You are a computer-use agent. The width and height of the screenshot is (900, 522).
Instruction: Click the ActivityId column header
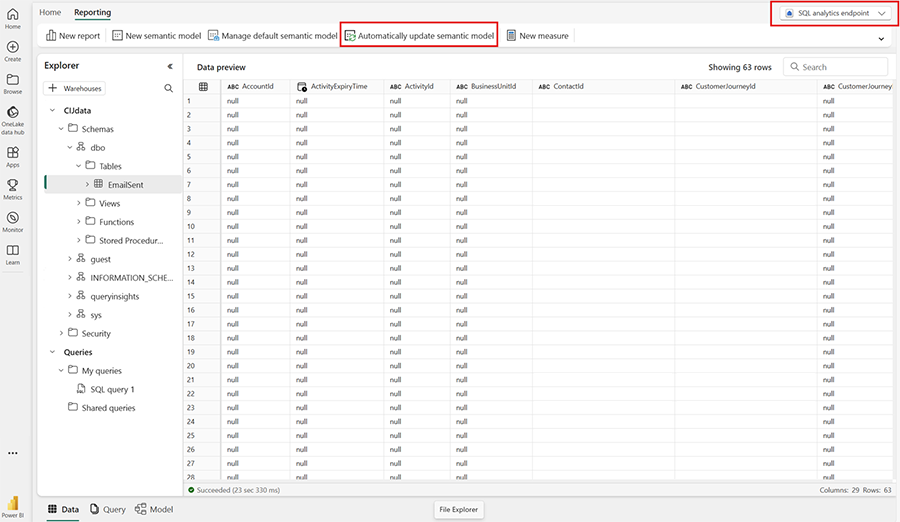[x=417, y=87]
